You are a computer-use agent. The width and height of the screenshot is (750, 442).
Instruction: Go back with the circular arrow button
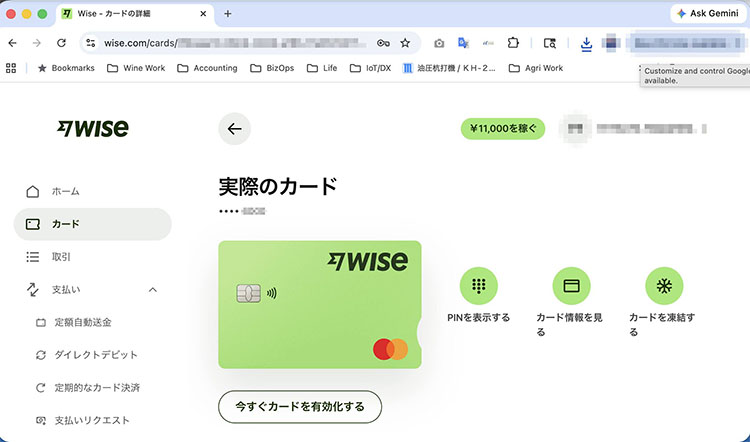coord(234,129)
